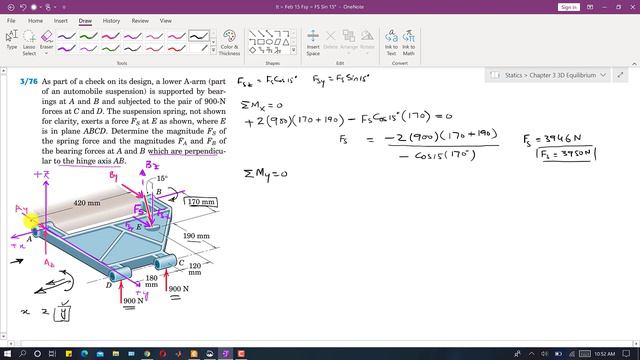
Task: Choose the straight line shape
Action: [252, 33]
